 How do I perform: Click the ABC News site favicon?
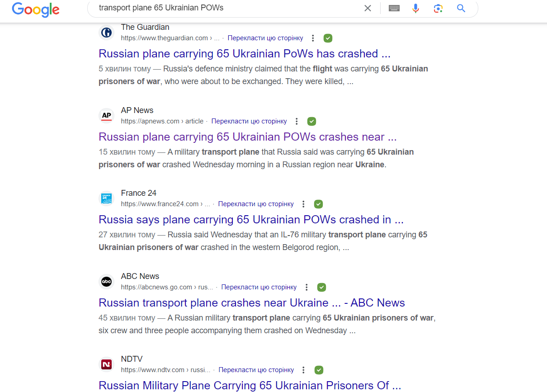106,282
